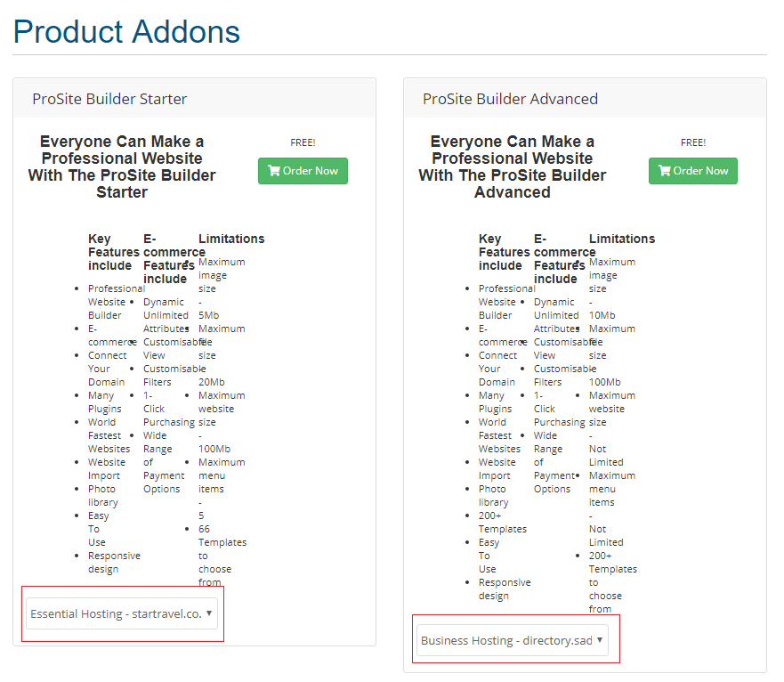The width and height of the screenshot is (784, 682).
Task: Click the cart icon in Starter's Order Now button
Action: coord(273,171)
